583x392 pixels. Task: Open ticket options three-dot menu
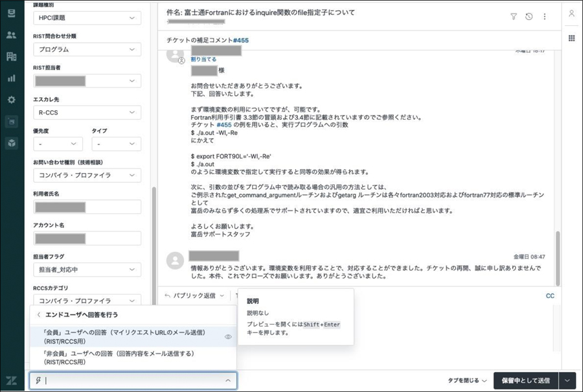coord(545,16)
